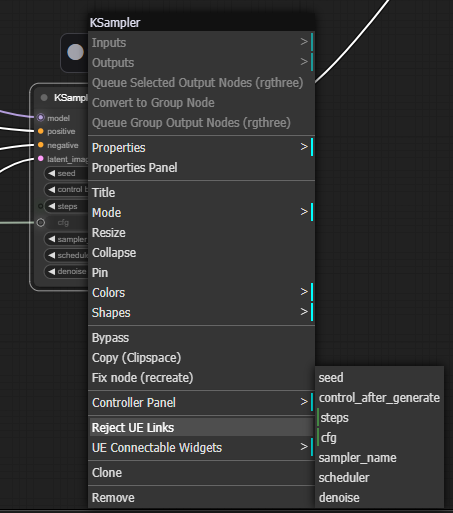Click the positive input connector dot
The width and height of the screenshot is (453, 513).
click(x=41, y=131)
